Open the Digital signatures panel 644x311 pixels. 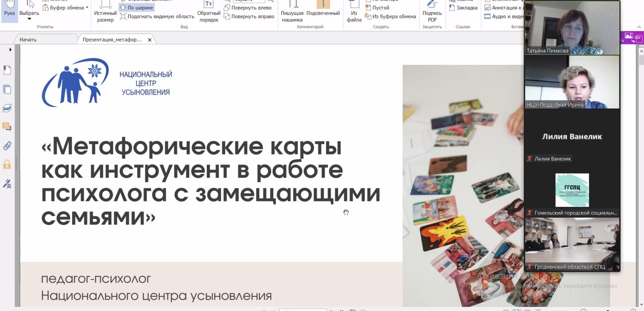click(7, 184)
